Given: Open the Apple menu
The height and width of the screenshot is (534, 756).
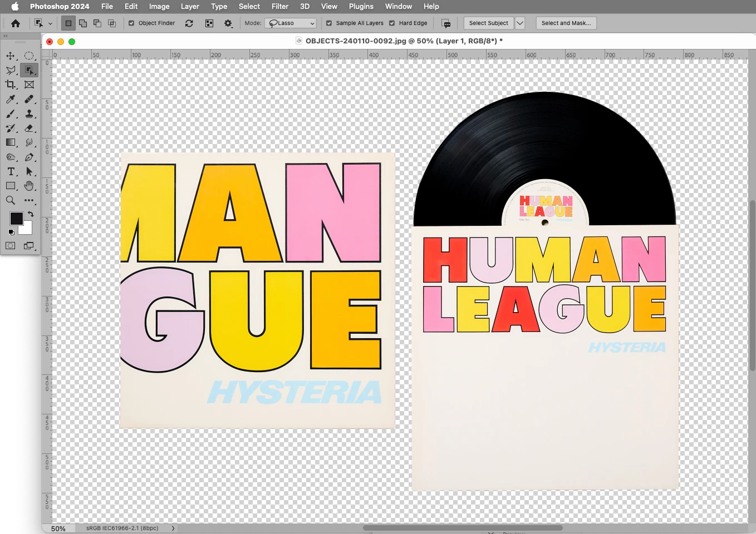Looking at the screenshot, I should pyautogui.click(x=15, y=6).
